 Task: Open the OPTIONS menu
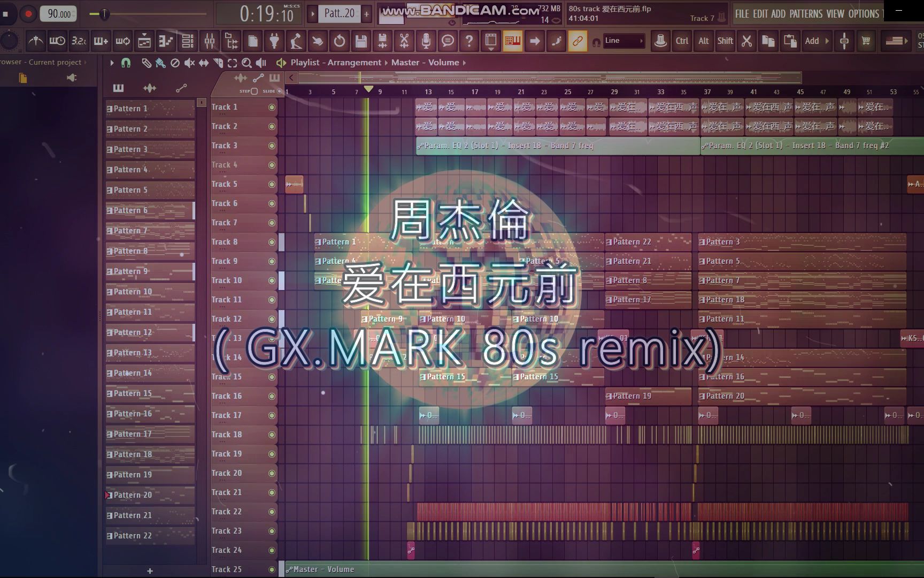click(864, 14)
